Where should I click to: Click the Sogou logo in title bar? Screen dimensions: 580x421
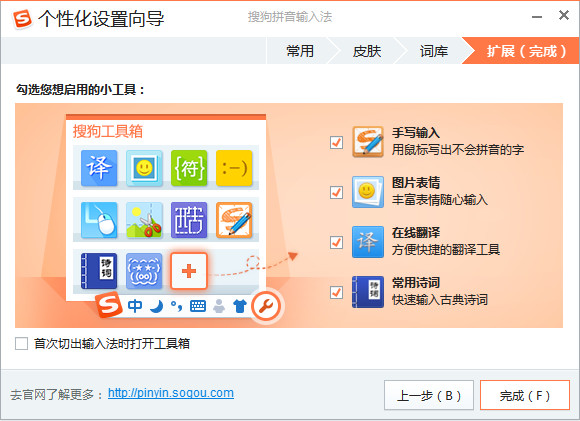[22, 18]
